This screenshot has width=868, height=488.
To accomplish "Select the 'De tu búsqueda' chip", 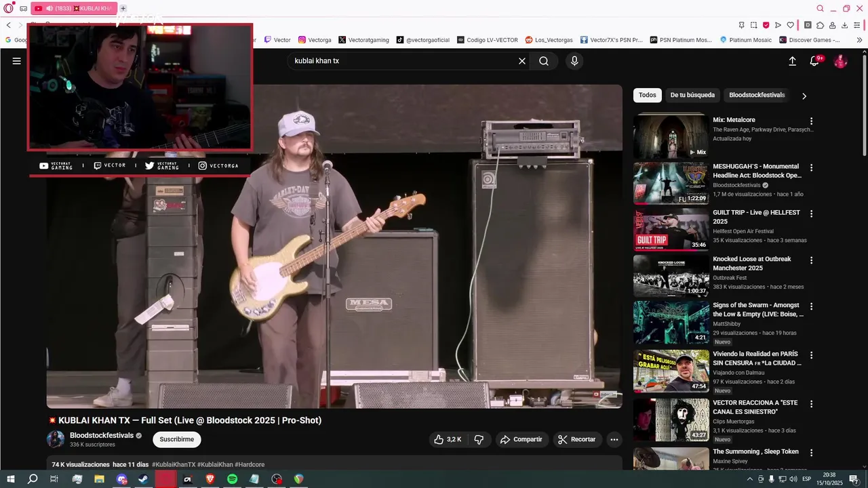I will click(692, 95).
